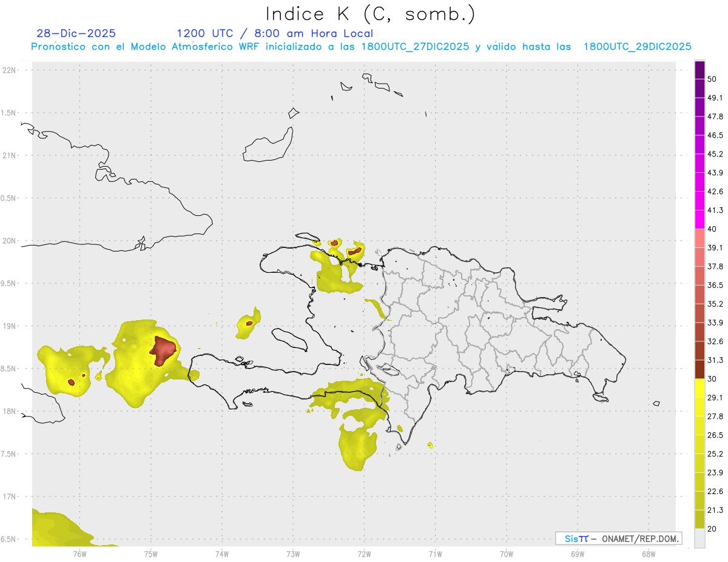This screenshot has width=728, height=562.
Task: Click the '19N' latitude label
Action: pyautogui.click(x=9, y=326)
